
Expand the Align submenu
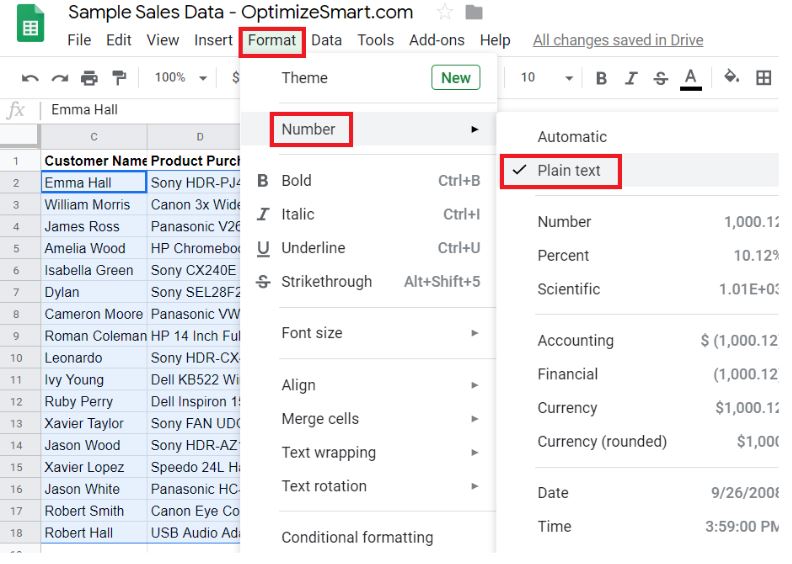coord(370,385)
